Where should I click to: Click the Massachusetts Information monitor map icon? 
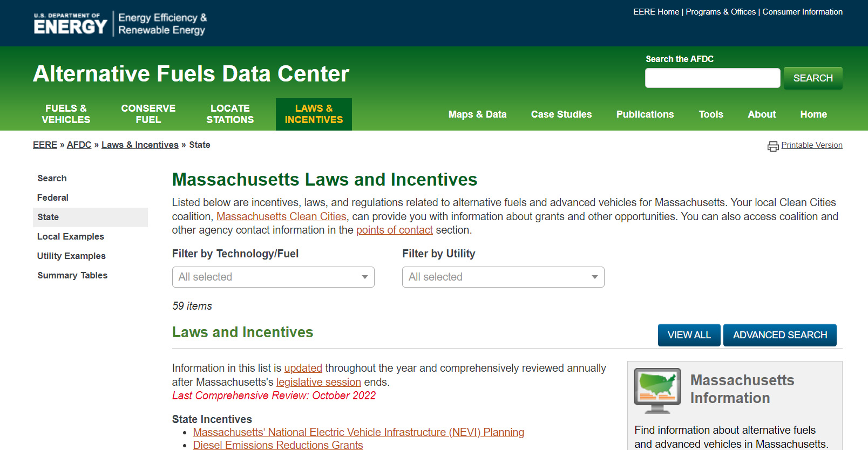tap(657, 391)
